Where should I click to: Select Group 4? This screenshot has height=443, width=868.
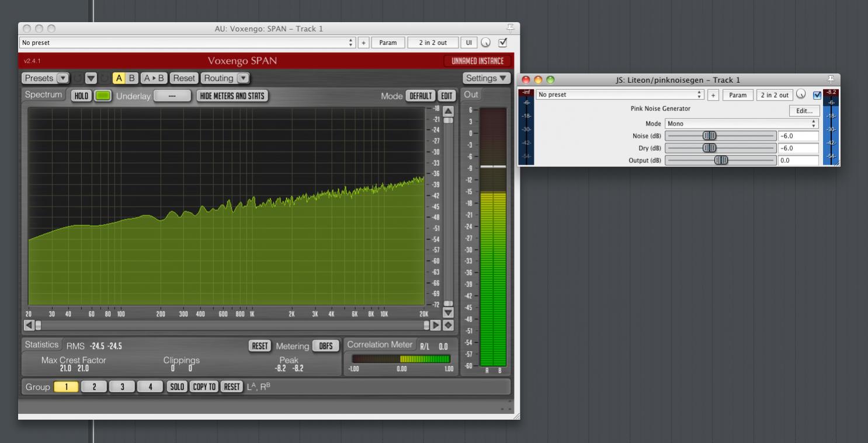pyautogui.click(x=150, y=386)
